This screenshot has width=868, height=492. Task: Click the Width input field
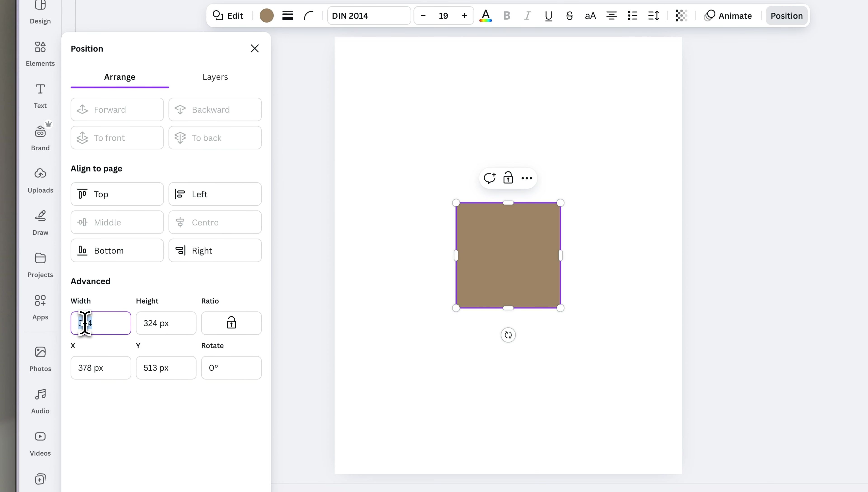coord(101,323)
